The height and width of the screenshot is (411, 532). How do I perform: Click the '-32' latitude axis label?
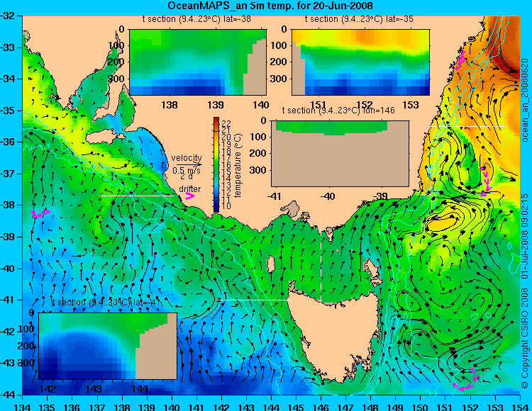tap(7, 16)
